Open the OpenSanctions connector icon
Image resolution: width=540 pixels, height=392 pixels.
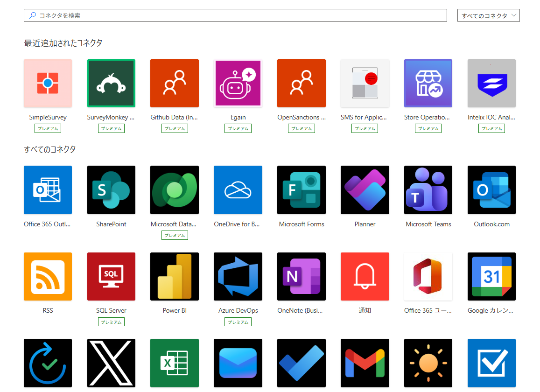click(x=302, y=84)
